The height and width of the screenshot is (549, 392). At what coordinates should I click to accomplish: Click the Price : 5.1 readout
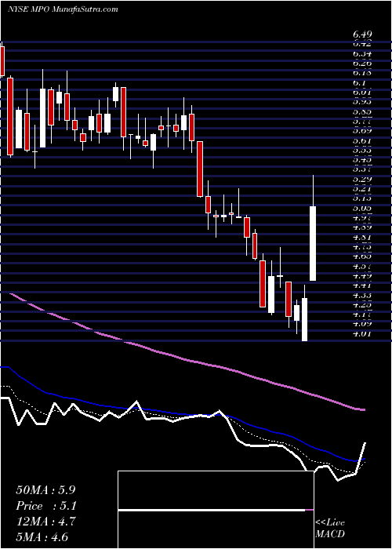pyautogui.click(x=45, y=506)
